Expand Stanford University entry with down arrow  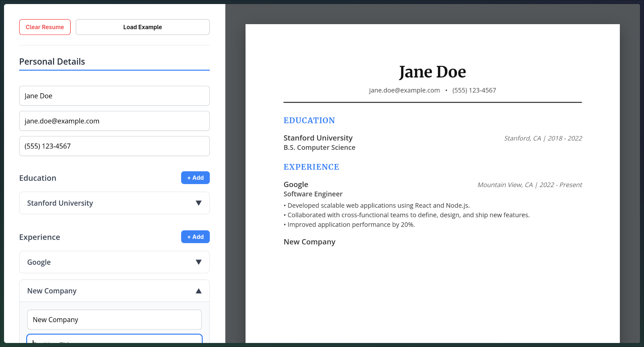point(199,203)
